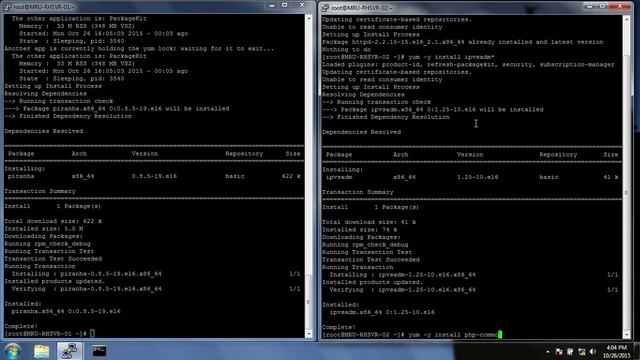Close the MRU-RHSVR-01 PuTTY window
Image resolution: width=640 pixels, height=360 pixels.
[302, 5]
